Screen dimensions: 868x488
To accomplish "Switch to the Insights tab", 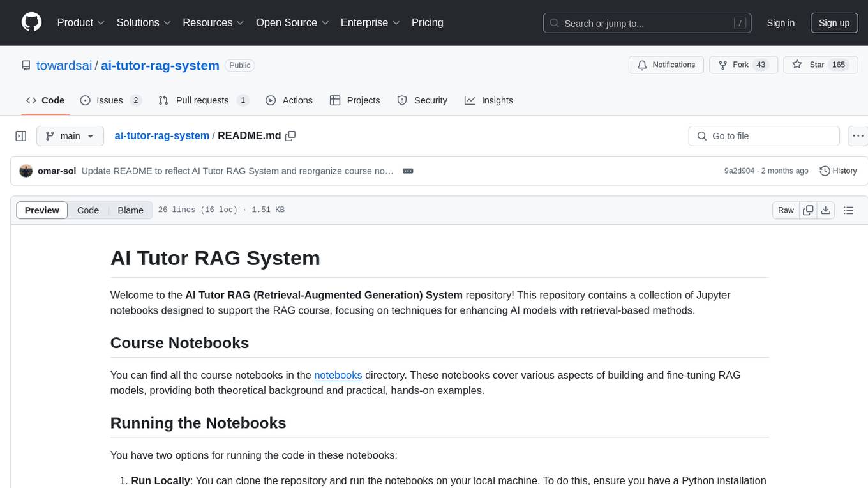I will (489, 100).
